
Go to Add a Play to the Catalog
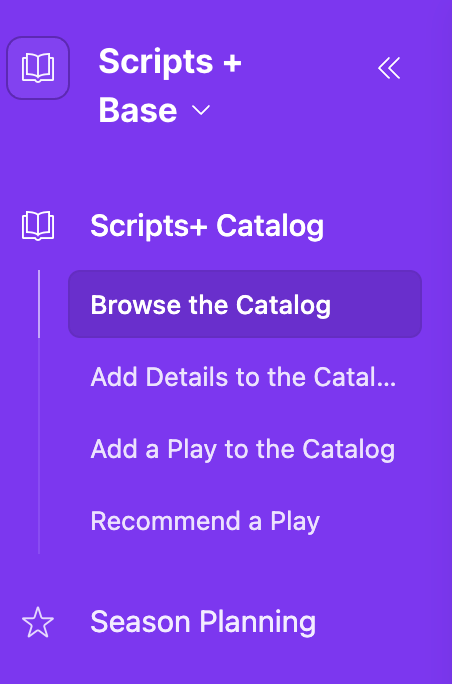[x=243, y=449]
